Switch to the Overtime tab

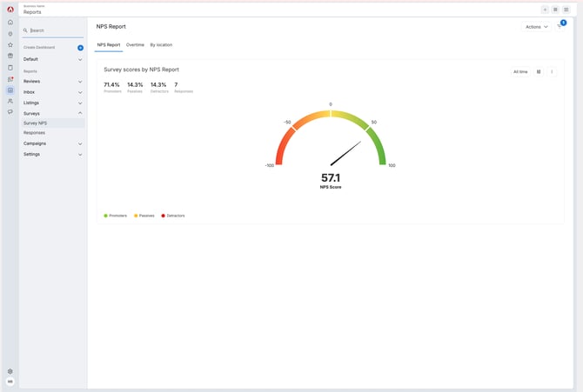coord(135,45)
